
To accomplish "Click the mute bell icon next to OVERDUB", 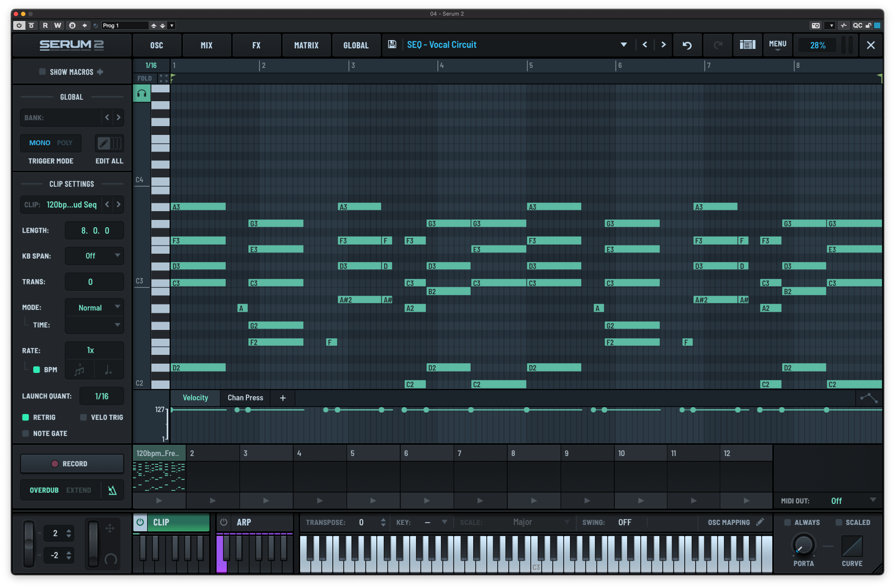I will click(112, 490).
